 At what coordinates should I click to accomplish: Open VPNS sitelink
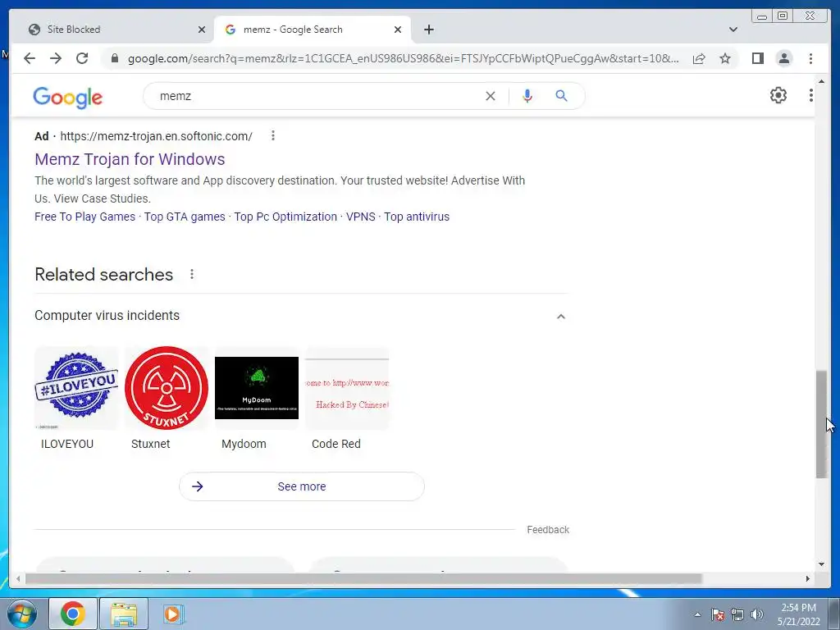pos(361,217)
